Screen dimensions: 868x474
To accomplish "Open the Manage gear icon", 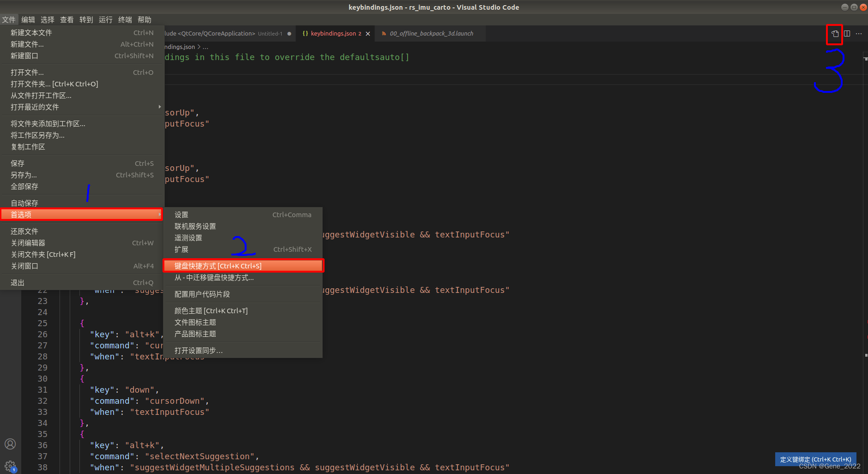I will 10,466.
